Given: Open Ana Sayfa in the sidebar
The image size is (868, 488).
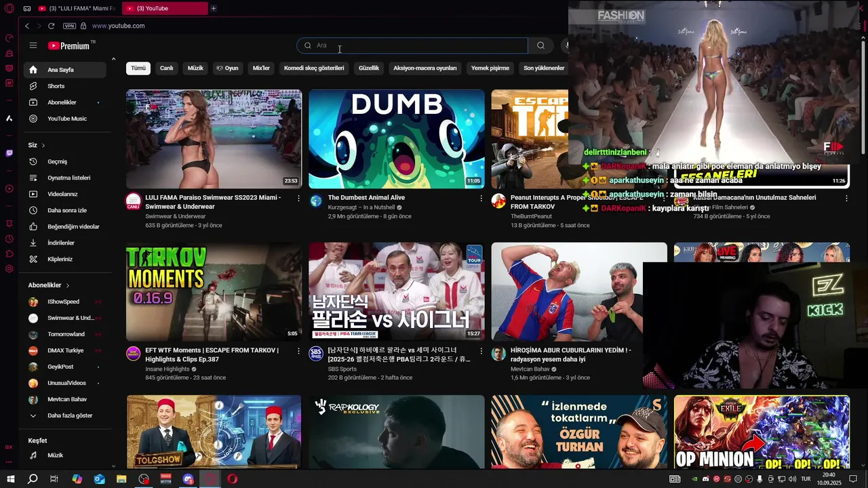Looking at the screenshot, I should (x=65, y=70).
